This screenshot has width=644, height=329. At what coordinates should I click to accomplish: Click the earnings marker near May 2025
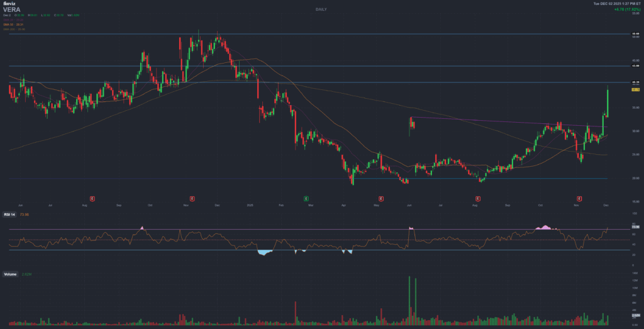click(x=377, y=198)
